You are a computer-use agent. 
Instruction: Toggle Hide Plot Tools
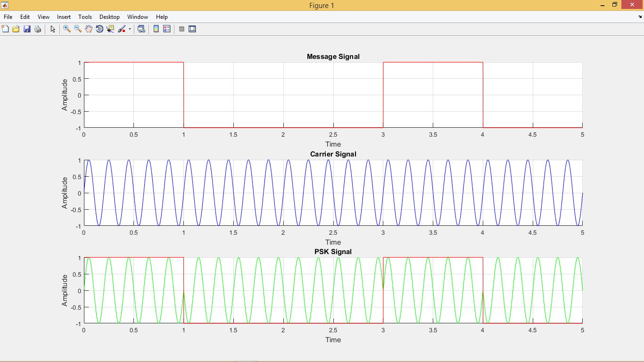[181, 29]
